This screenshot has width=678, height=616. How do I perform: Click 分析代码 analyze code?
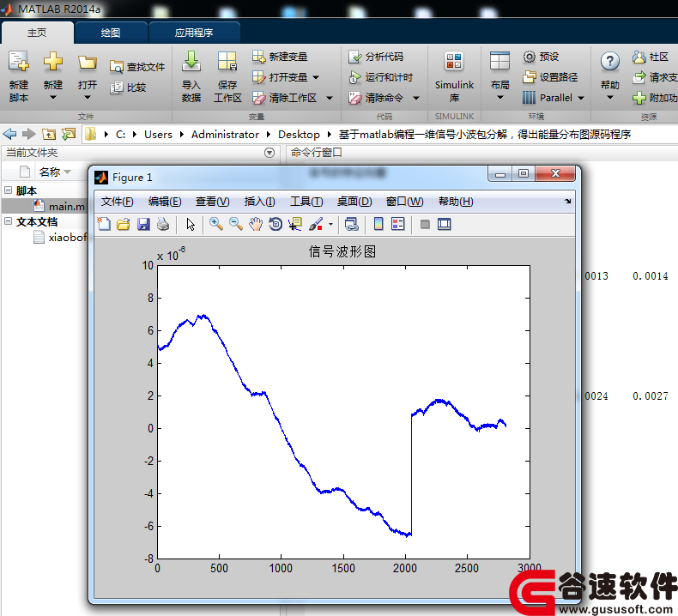pyautogui.click(x=375, y=57)
